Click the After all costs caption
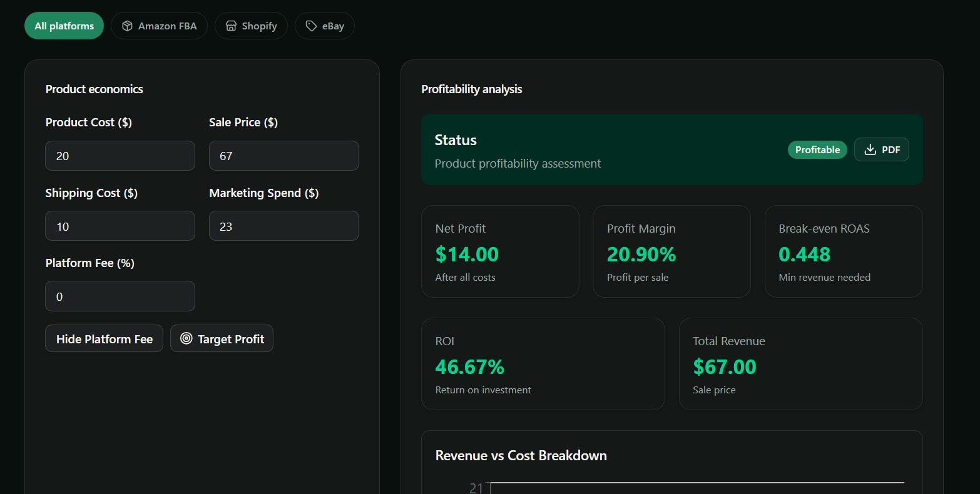This screenshot has width=980, height=494. (465, 277)
